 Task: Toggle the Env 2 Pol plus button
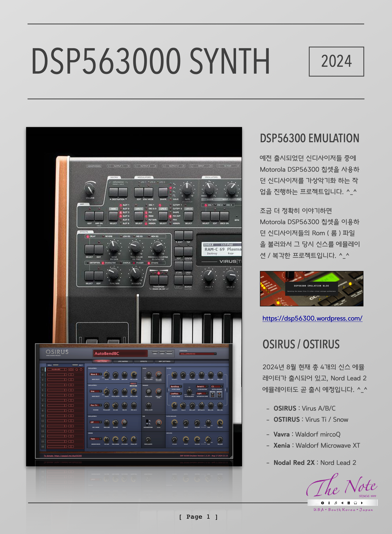pos(219,394)
